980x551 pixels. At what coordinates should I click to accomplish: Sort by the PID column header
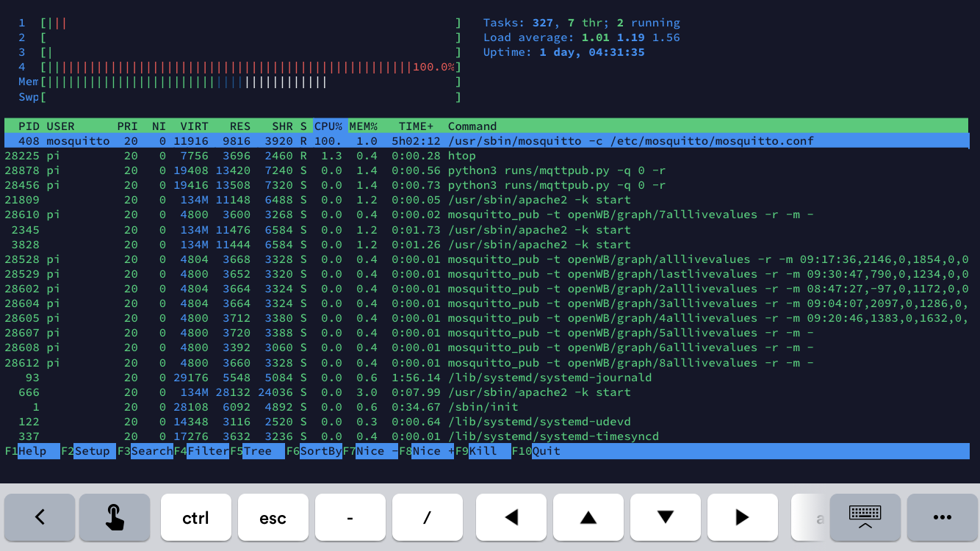coord(29,126)
